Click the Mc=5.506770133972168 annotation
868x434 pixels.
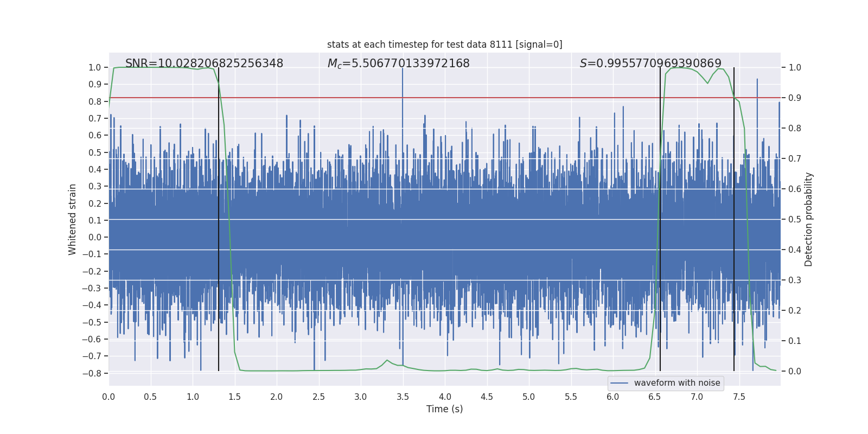(398, 63)
